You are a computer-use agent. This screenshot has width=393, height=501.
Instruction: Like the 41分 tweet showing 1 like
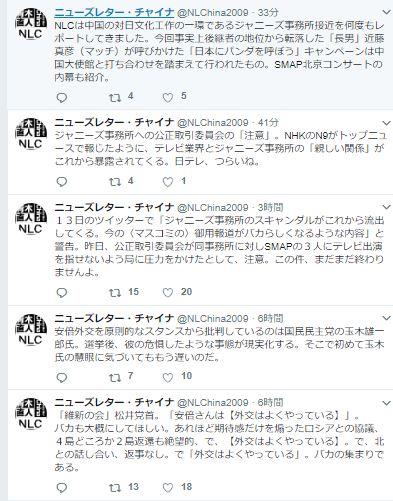[168, 182]
